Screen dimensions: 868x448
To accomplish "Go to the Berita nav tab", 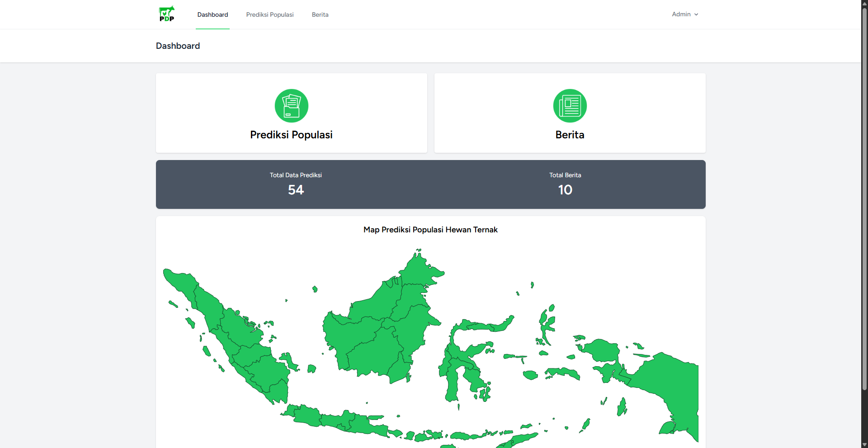I will [x=320, y=15].
